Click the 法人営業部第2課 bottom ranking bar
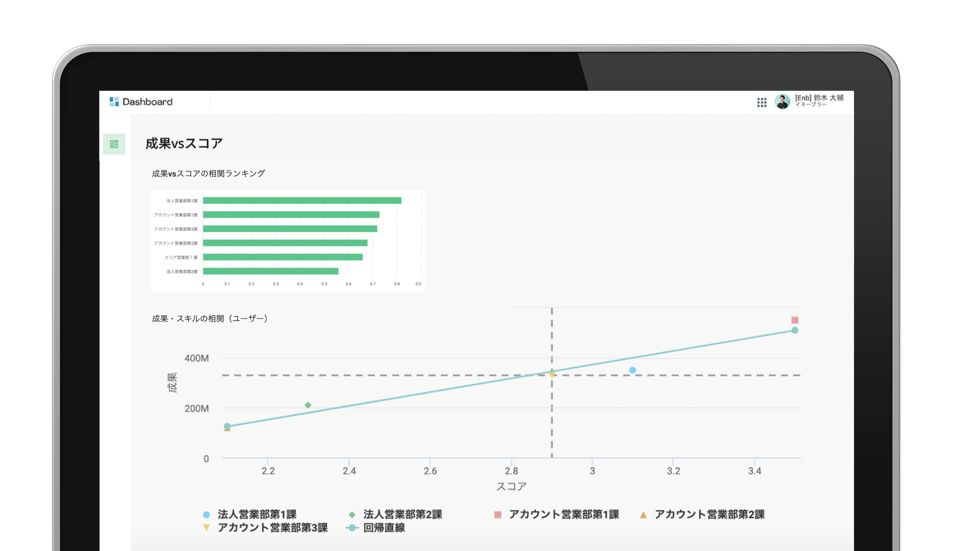980x551 pixels. pos(271,271)
